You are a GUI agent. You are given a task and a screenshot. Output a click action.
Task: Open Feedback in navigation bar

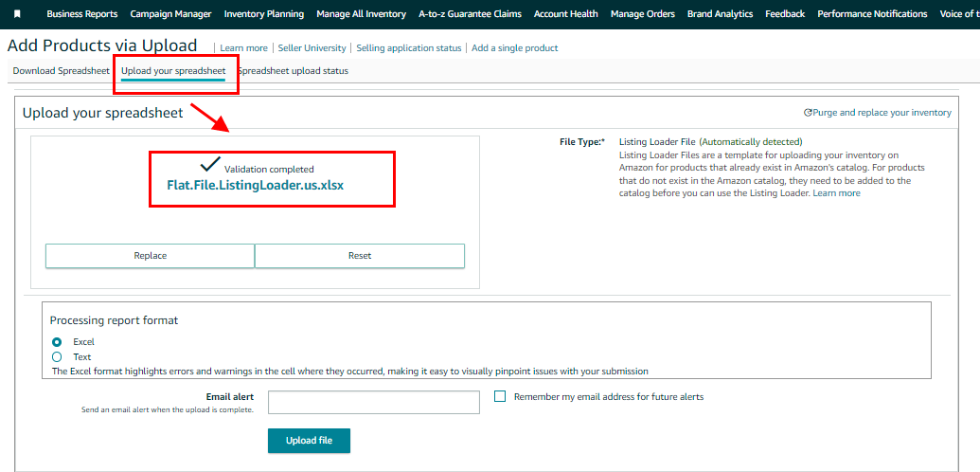(785, 14)
